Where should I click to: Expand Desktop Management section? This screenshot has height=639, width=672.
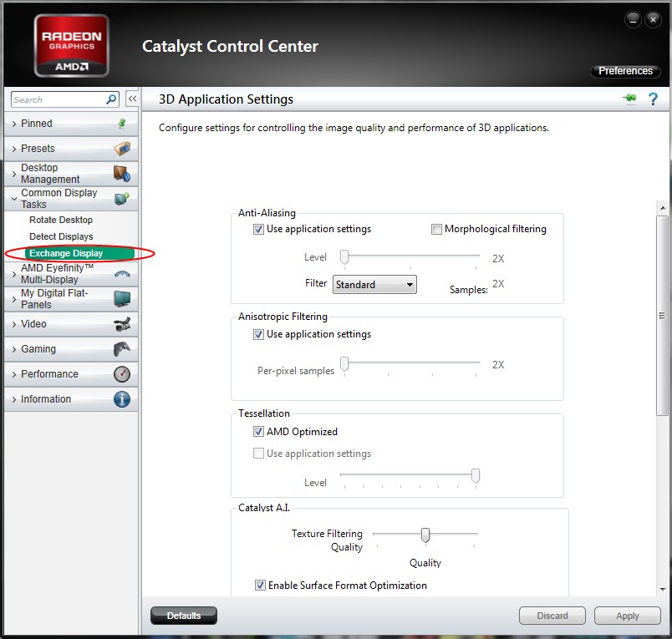(71, 174)
